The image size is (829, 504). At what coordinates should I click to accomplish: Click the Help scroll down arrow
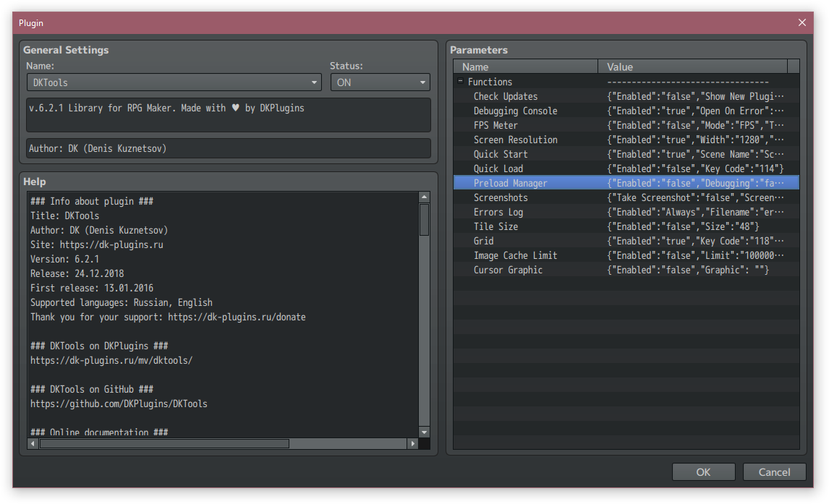coord(424,432)
